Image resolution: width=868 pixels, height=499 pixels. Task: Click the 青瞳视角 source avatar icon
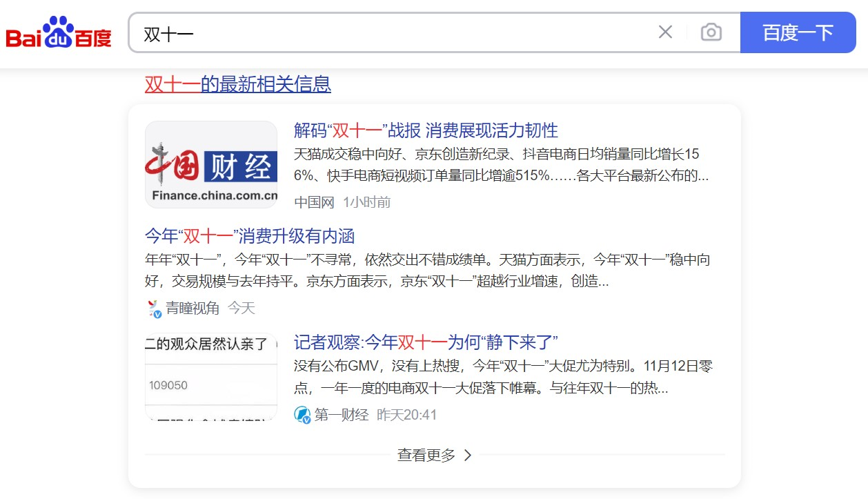click(x=155, y=309)
